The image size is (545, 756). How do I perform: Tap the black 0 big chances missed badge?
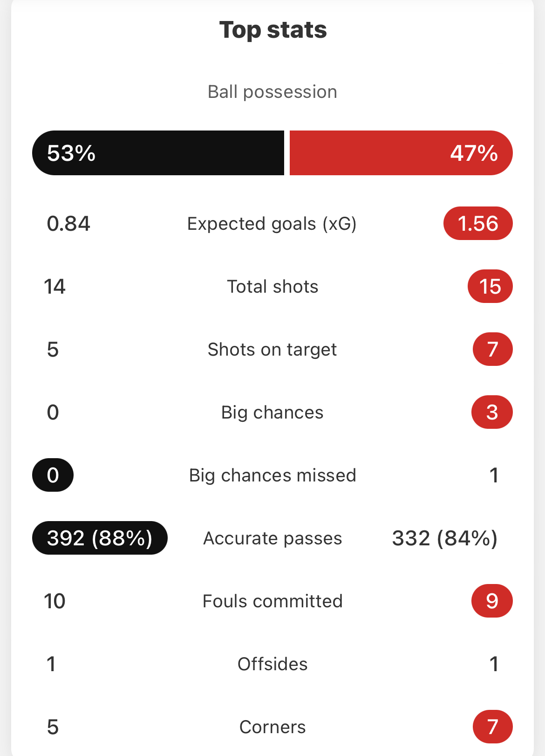[x=53, y=475]
